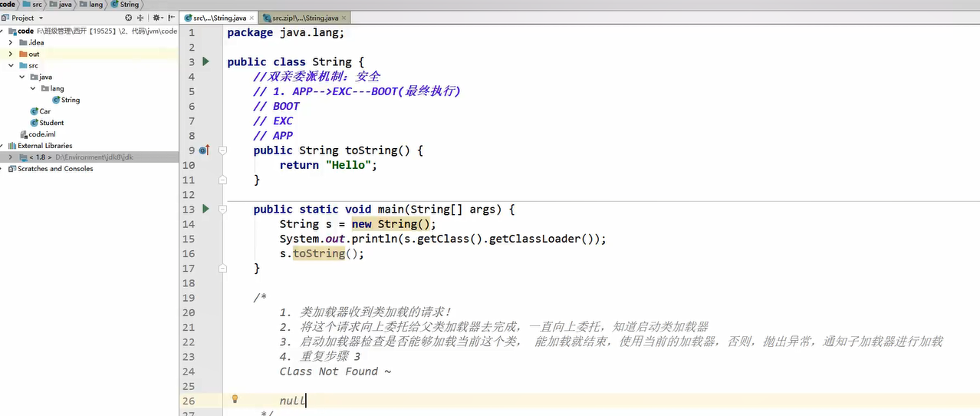
Task: Click the code.iml file icon
Action: (x=24, y=134)
